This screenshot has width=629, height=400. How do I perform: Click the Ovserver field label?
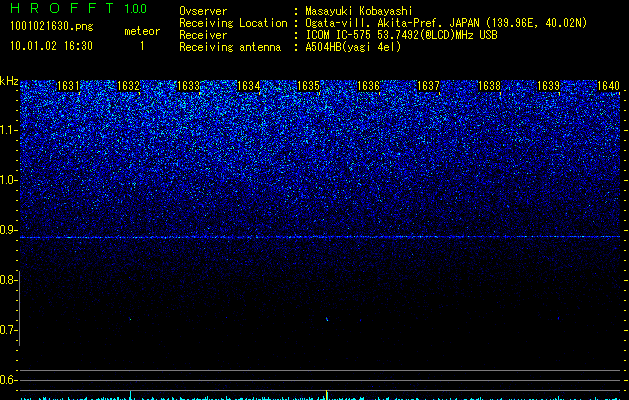point(203,11)
